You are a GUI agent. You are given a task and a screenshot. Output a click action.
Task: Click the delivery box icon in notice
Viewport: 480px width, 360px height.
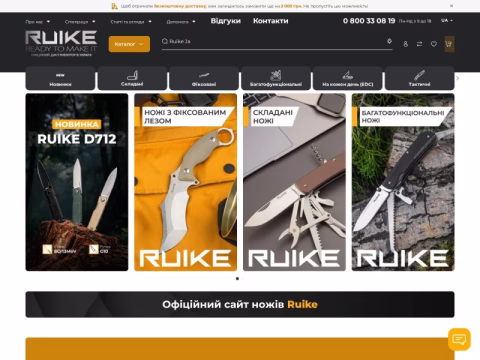click(114, 6)
